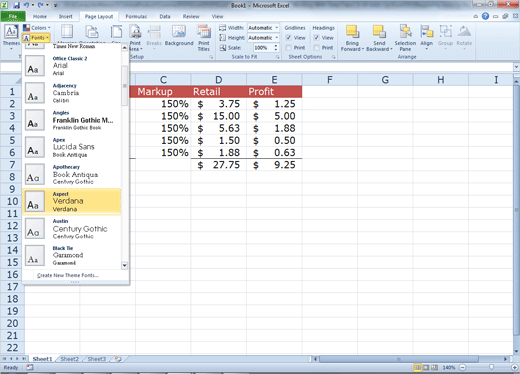Open the Selection Pane
Image resolution: width=520 pixels, height=374 pixels.
(x=405, y=37)
